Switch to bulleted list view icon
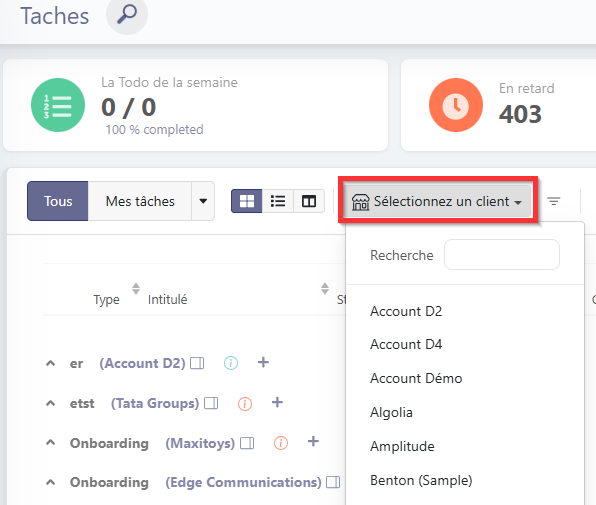Image resolution: width=596 pixels, height=505 pixels. click(278, 201)
